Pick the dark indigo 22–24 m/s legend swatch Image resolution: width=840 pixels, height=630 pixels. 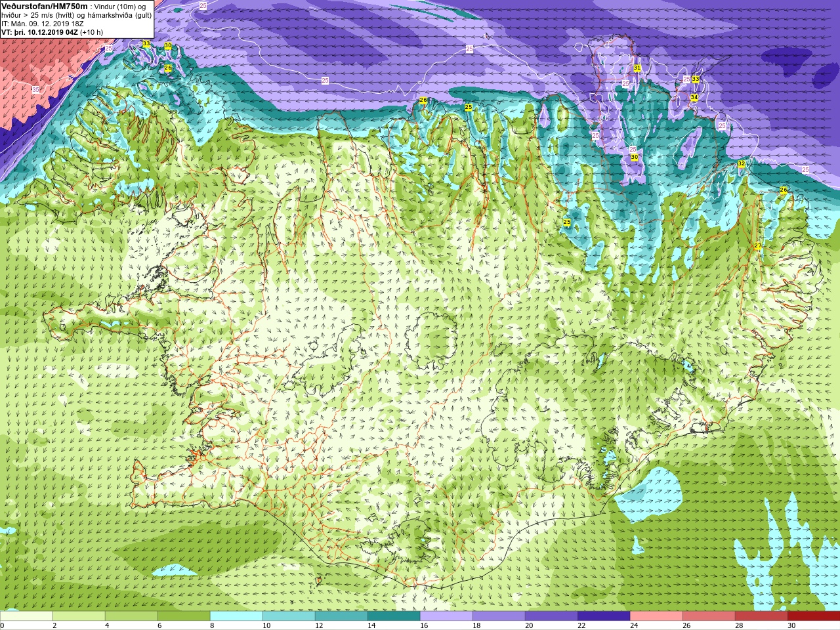coord(604,616)
